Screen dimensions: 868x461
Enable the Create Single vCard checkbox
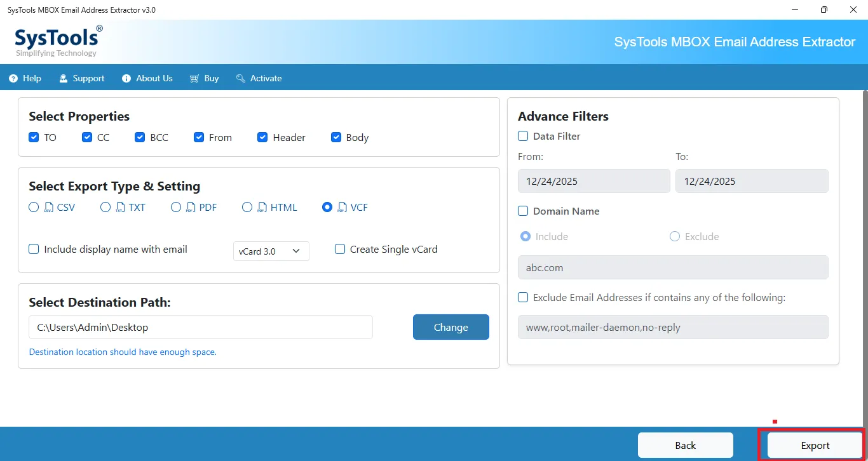pos(340,250)
